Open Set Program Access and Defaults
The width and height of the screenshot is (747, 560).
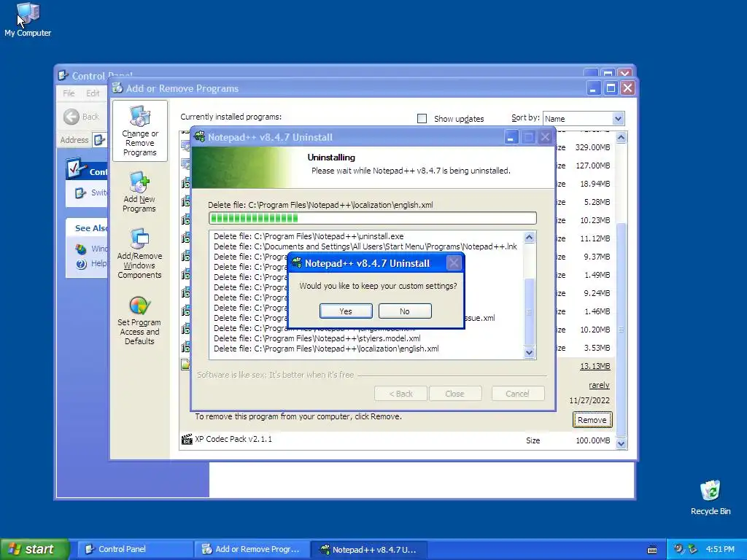point(139,320)
